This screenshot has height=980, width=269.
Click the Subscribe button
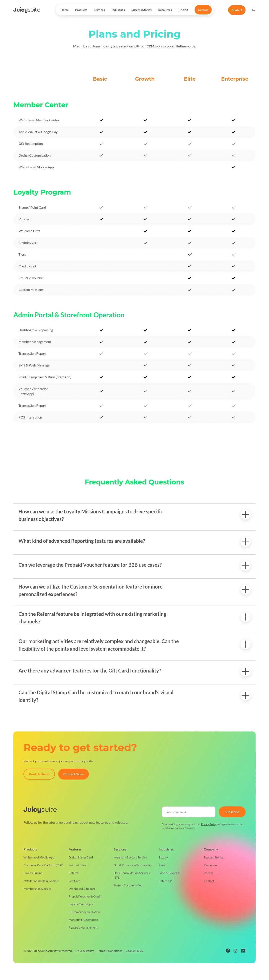[x=232, y=811]
